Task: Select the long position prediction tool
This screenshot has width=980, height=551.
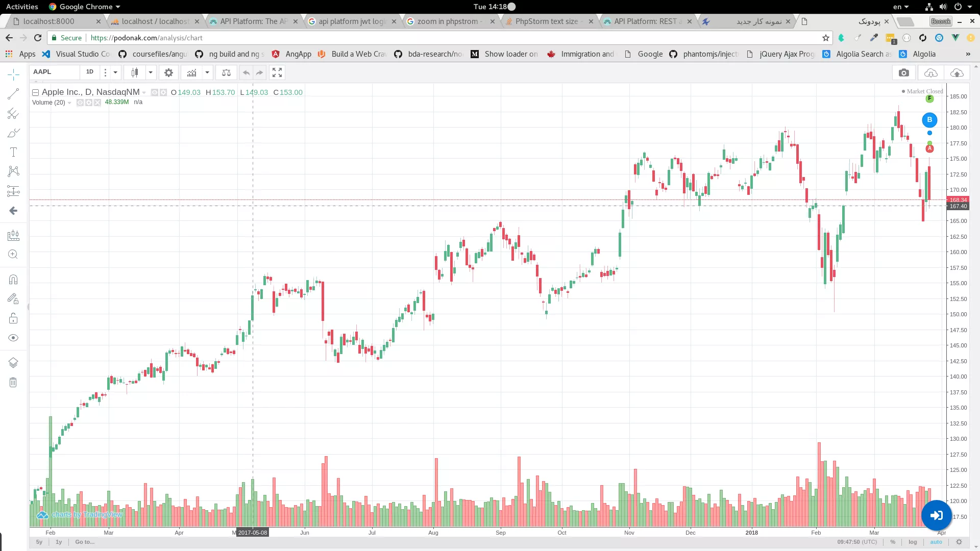Action: point(13,191)
